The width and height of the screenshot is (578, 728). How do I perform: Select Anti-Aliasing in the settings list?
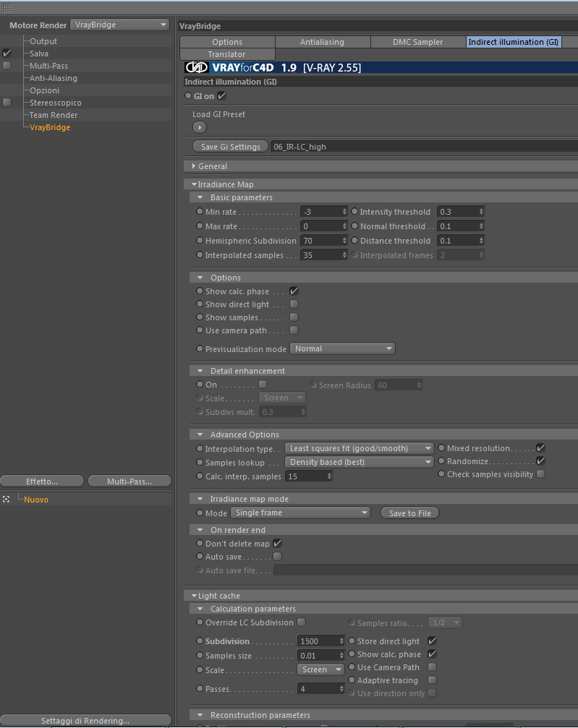click(54, 78)
